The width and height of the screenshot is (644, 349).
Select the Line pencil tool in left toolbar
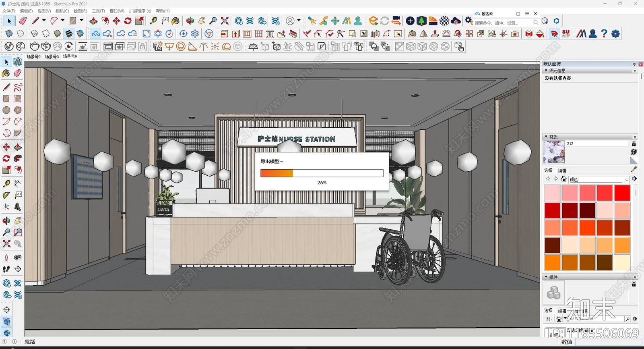point(6,87)
